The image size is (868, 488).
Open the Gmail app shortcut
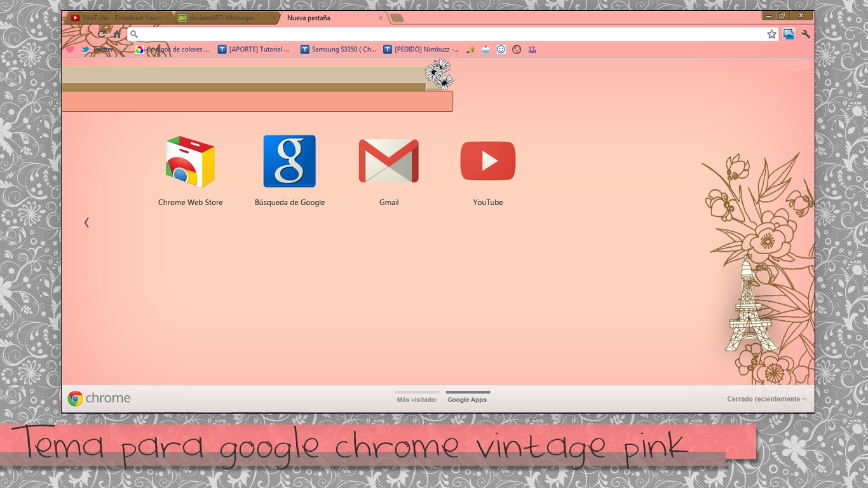click(388, 161)
